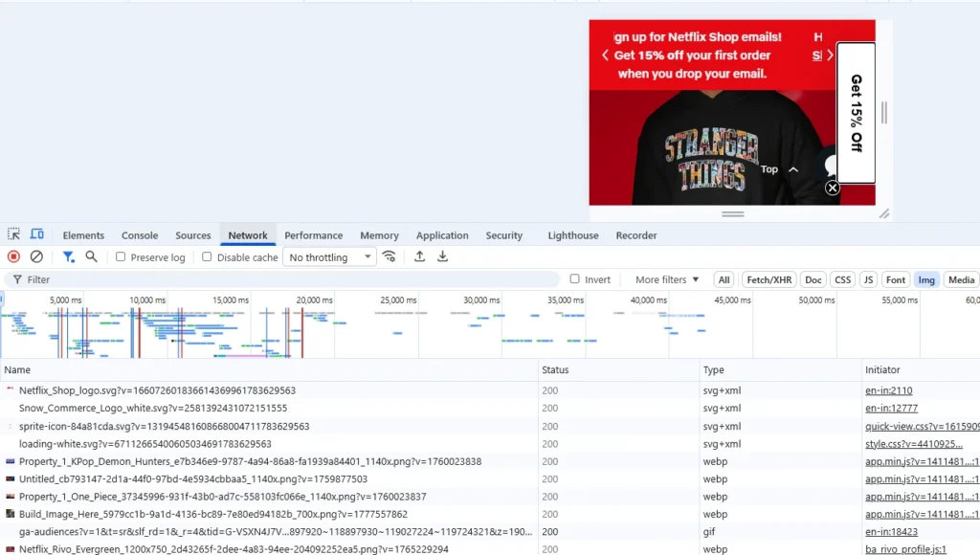Open the Recorder tab
980x555 pixels.
pyautogui.click(x=636, y=235)
